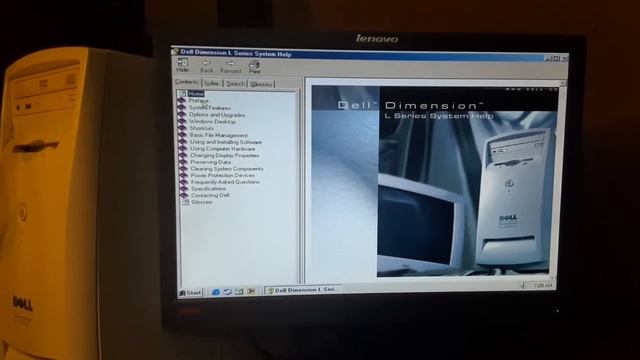Launch Internet Explorer from quick launch
This screenshot has height=360, width=640.
(x=216, y=292)
